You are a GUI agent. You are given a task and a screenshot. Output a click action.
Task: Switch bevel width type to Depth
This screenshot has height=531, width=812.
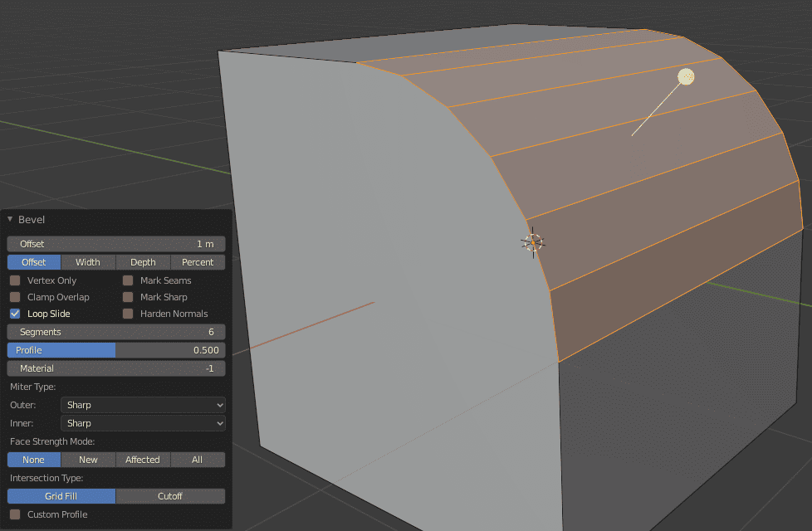pyautogui.click(x=143, y=261)
